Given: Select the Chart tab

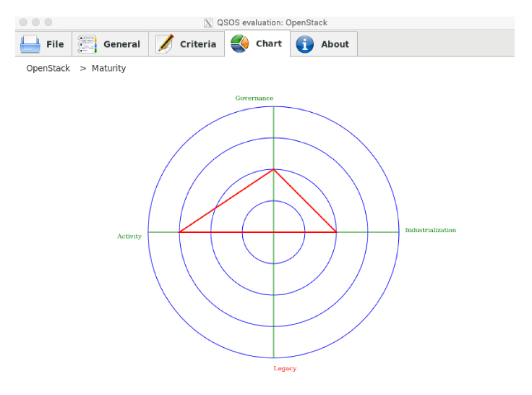Looking at the screenshot, I should [x=257, y=43].
